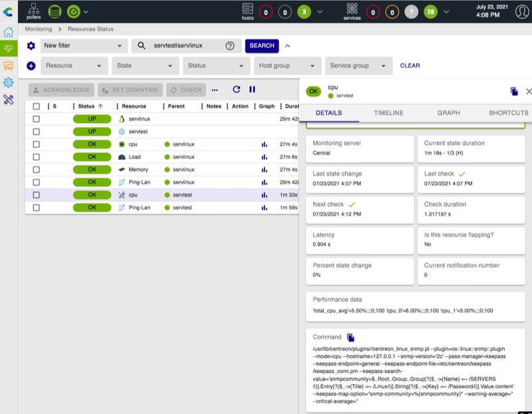Switch to the Timeline tab
This screenshot has width=532, height=414.
(x=388, y=113)
